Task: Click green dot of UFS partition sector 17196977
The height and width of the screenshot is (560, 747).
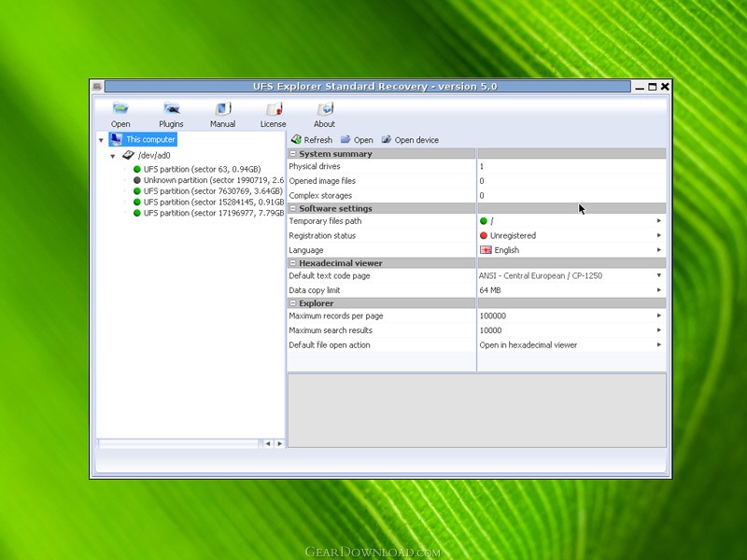Action: 137,213
